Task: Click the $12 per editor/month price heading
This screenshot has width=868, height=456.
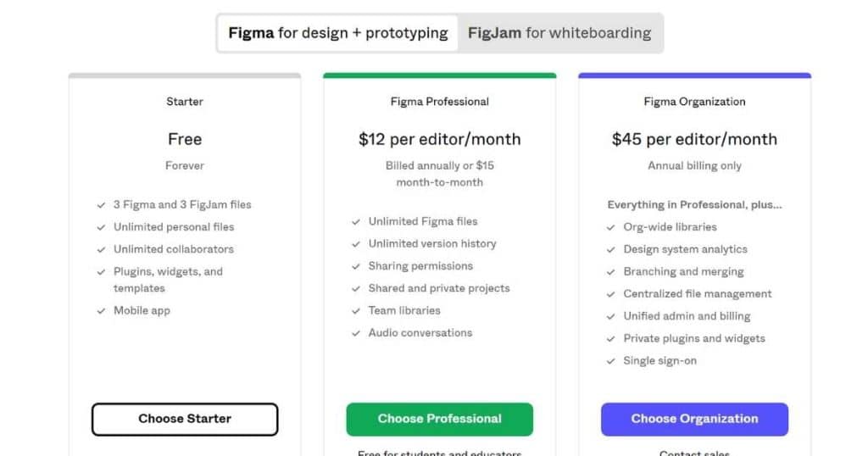Action: coord(440,139)
